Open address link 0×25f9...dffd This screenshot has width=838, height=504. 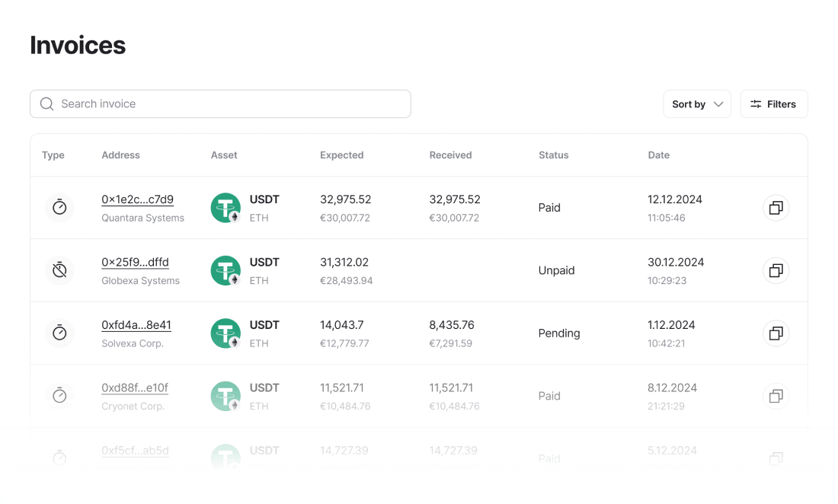pos(135,262)
